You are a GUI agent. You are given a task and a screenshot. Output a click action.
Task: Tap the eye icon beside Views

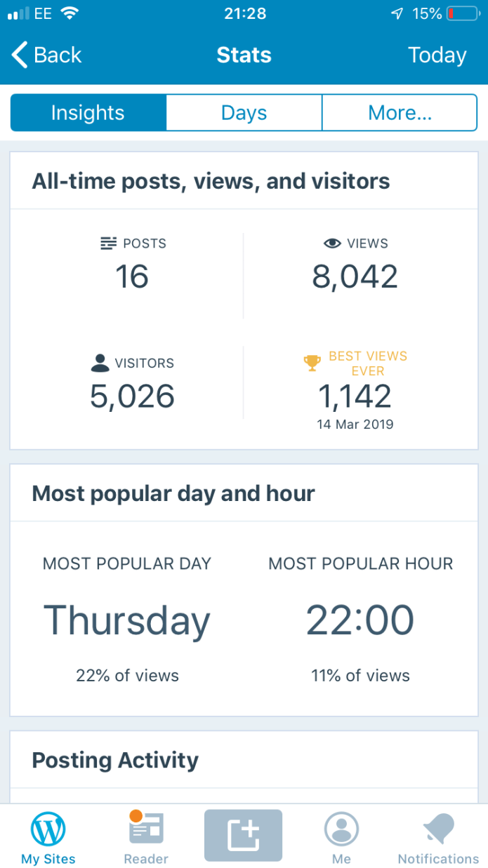click(332, 243)
